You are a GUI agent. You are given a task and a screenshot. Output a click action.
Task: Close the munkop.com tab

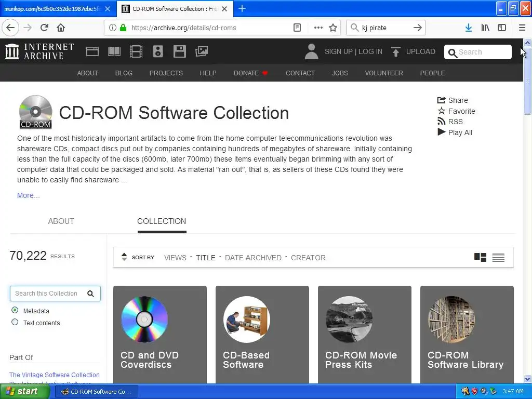108,9
